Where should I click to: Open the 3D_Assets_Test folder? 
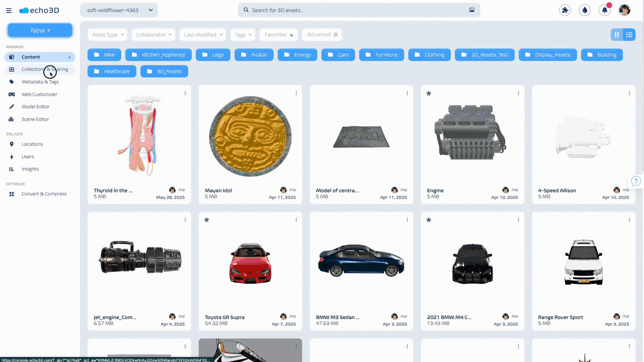[x=485, y=55]
